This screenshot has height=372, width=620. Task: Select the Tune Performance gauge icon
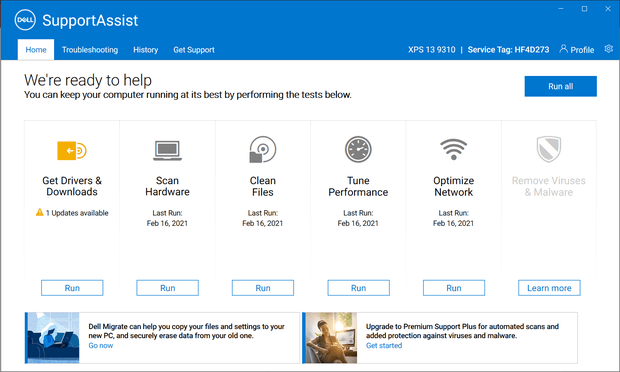tap(358, 149)
